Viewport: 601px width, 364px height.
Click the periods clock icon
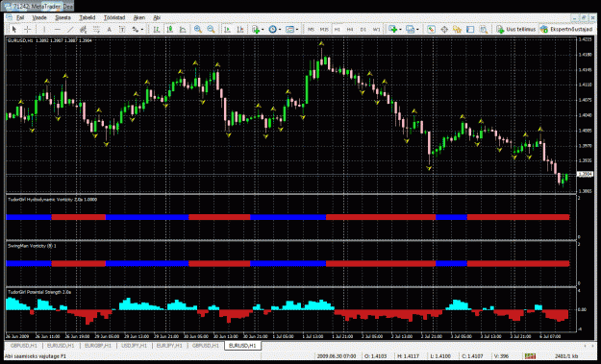click(x=272, y=29)
